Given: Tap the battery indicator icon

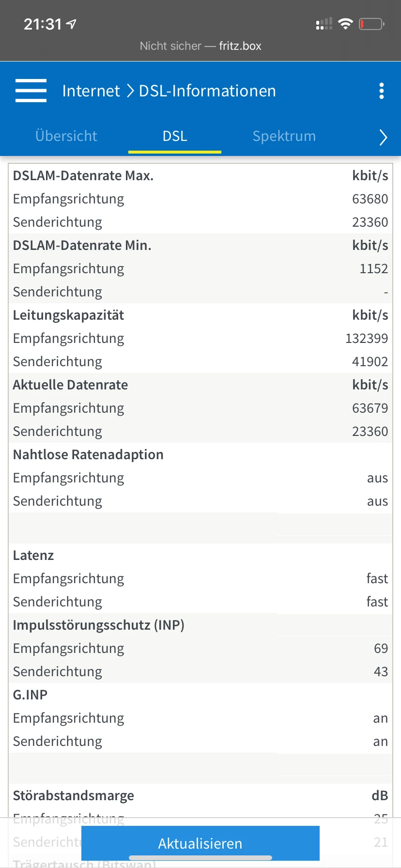Looking at the screenshot, I should [x=371, y=24].
